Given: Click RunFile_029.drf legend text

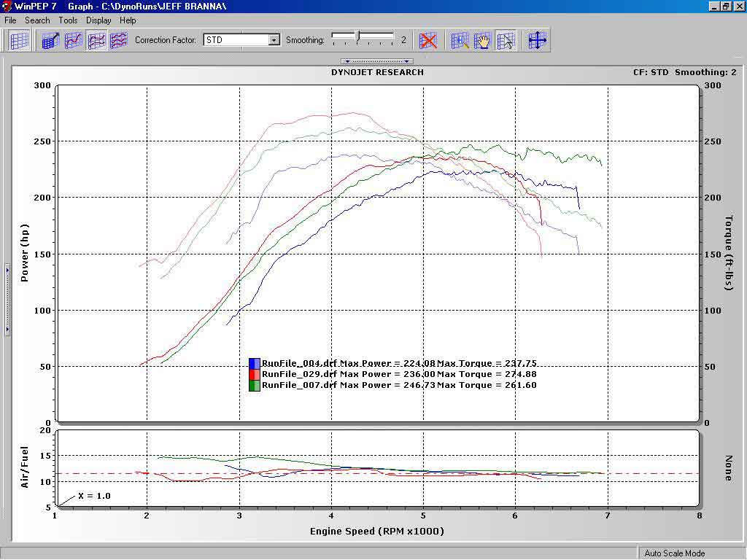Looking at the screenshot, I should click(300, 374).
